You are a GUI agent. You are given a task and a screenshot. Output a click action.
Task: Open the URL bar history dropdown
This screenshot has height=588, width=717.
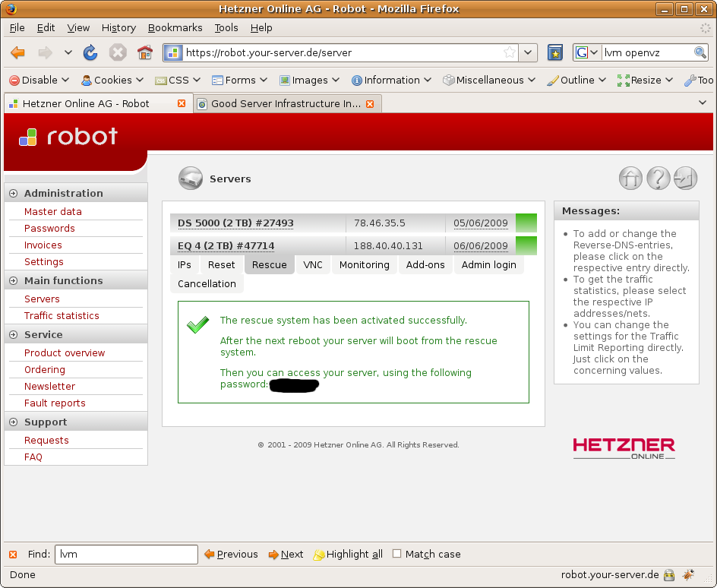528,52
